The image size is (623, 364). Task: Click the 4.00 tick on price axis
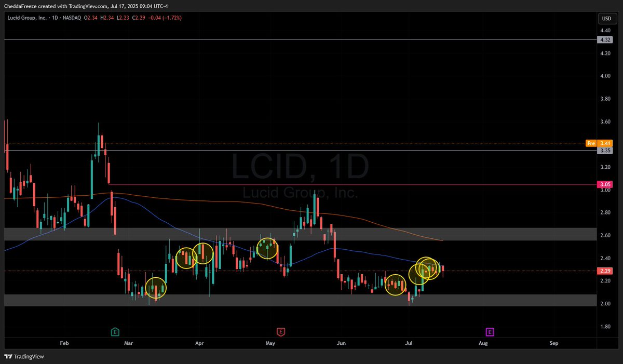(605, 76)
